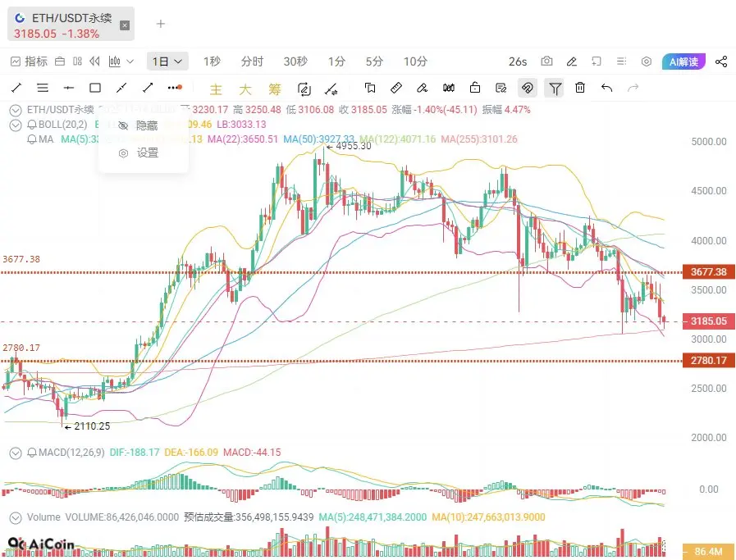This screenshot has width=736, height=560.
Task: Close the ETH/USDT永续 tab
Action: click(125, 25)
